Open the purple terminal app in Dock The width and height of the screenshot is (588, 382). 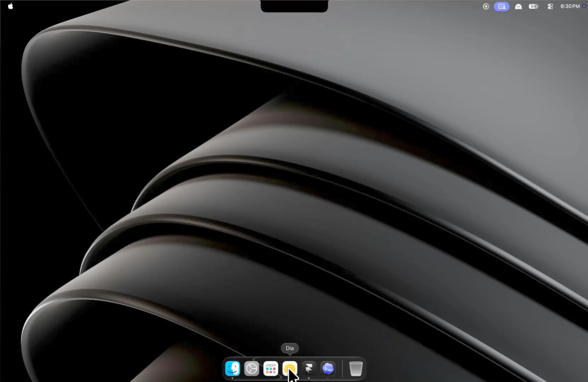coord(328,369)
